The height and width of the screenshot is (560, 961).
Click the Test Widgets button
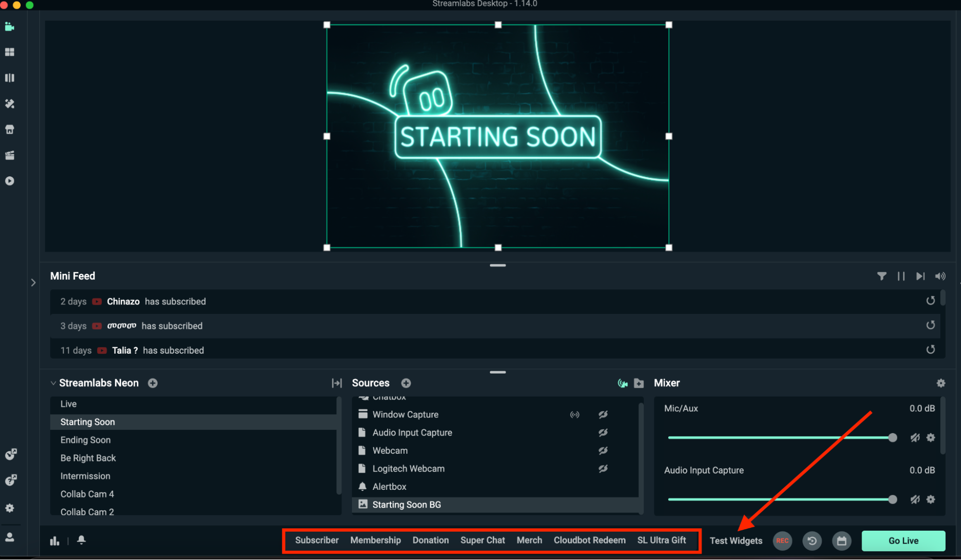(x=736, y=541)
